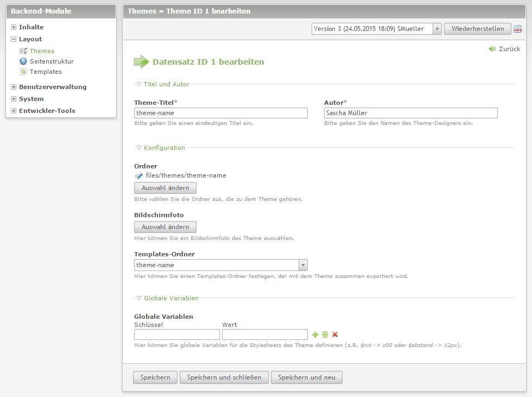
Task: Expand the Inhalte module group
Action: [x=14, y=27]
